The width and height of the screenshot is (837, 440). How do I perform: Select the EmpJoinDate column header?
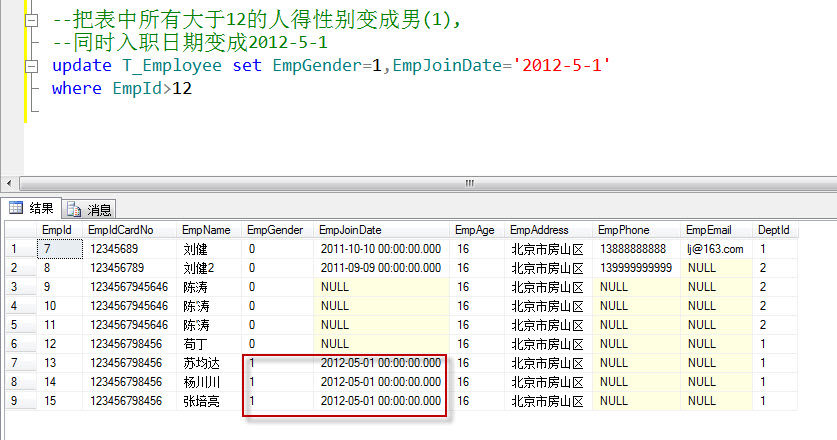[x=382, y=230]
